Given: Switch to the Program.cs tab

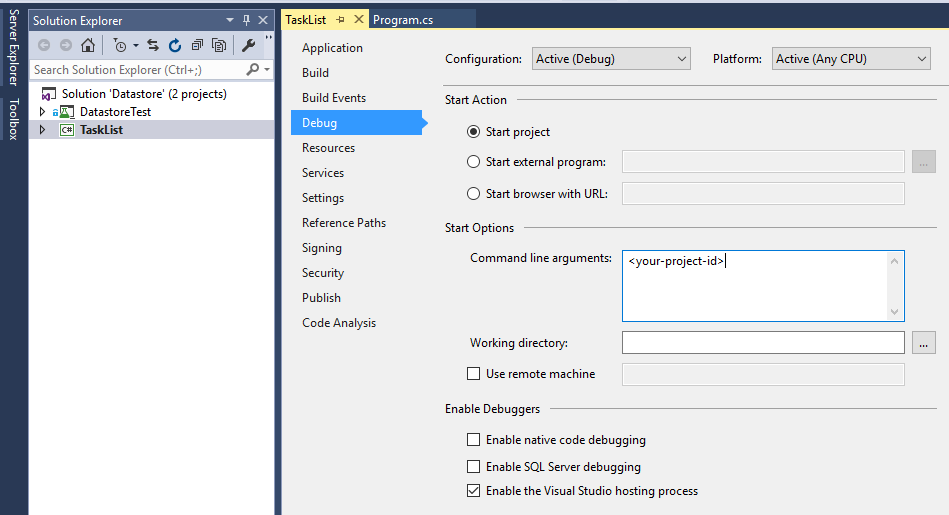Looking at the screenshot, I should 402,20.
